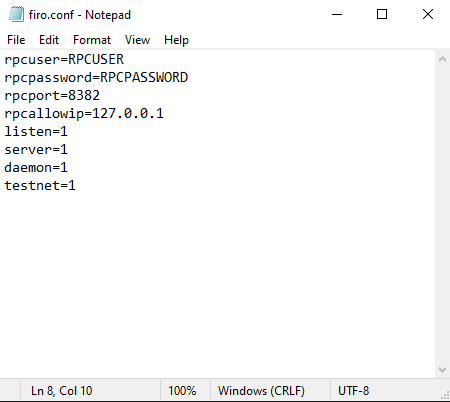The height and width of the screenshot is (402, 450).
Task: Open the View menu
Action: 137,40
